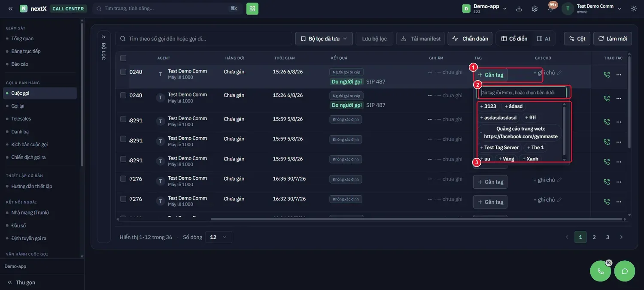This screenshot has width=644, height=290.
Task: Choose the Test Tag Server tag
Action: 499,148
